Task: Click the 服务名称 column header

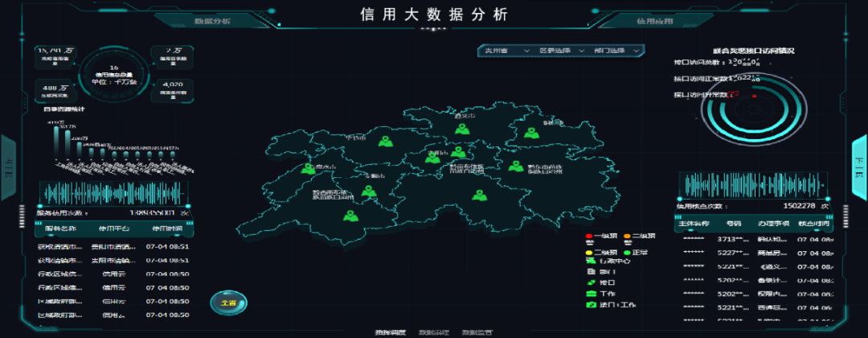Action: 60,229
